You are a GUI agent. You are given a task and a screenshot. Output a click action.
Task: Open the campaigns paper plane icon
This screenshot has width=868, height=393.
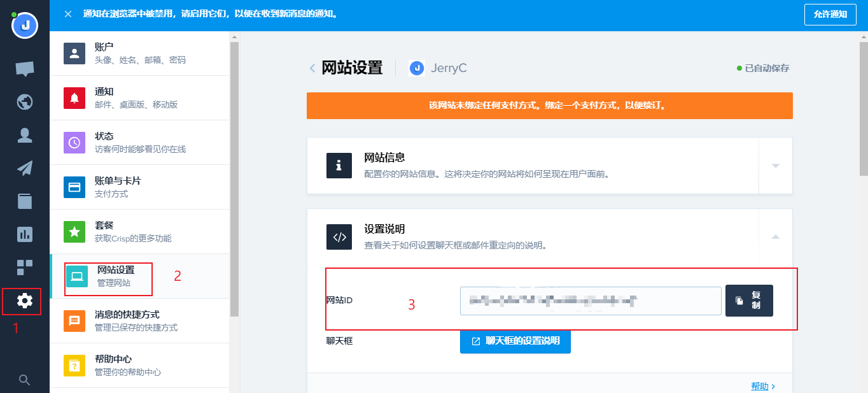point(24,168)
